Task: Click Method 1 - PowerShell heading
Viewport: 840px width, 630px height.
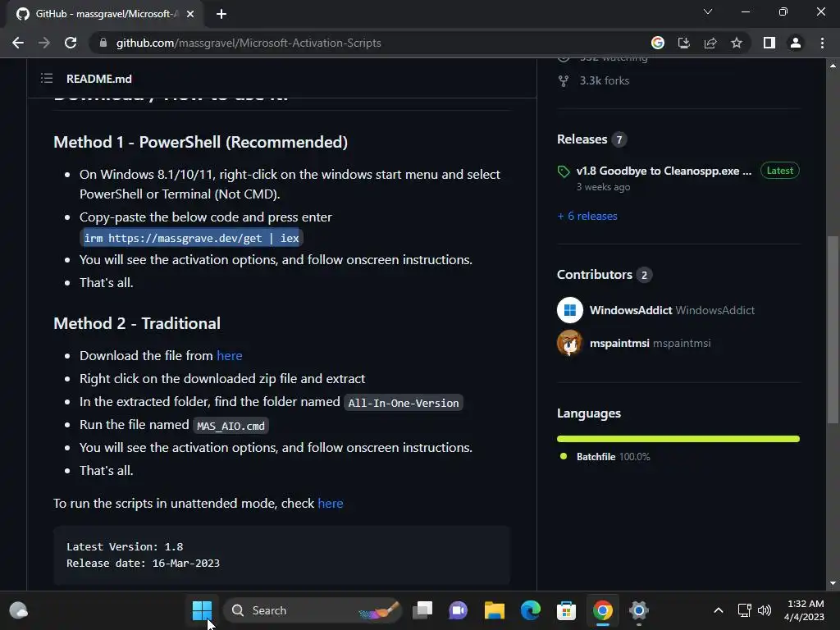Action: tap(200, 142)
